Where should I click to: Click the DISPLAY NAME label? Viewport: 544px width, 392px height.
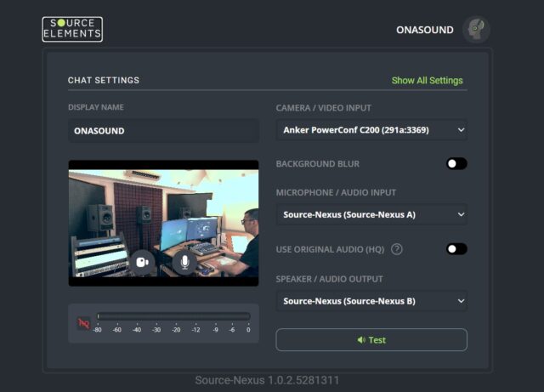pos(96,107)
